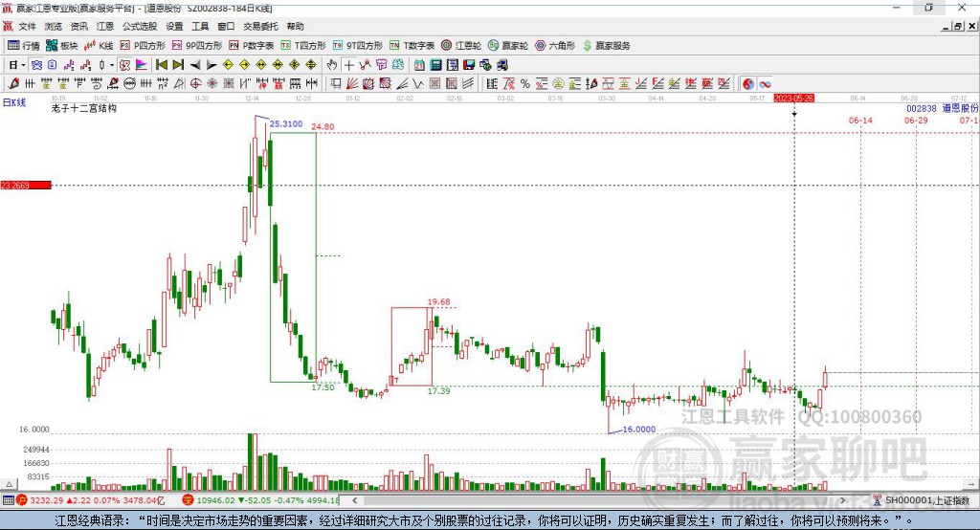Viewport: 980px width, 530px height.
Task: Click the red-blue taiji circle icon
Action: click(748, 84)
